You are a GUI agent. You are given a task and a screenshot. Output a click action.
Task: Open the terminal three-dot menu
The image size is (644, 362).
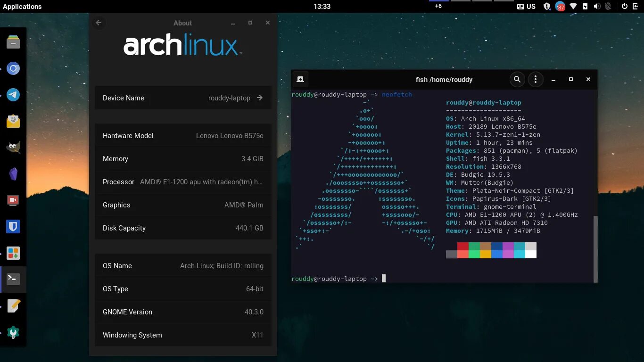coord(536,79)
